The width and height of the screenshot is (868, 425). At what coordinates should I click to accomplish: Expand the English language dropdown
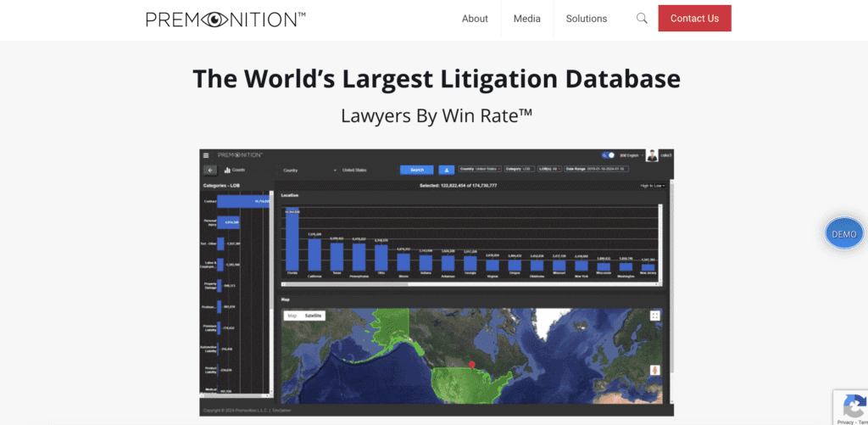pos(632,156)
